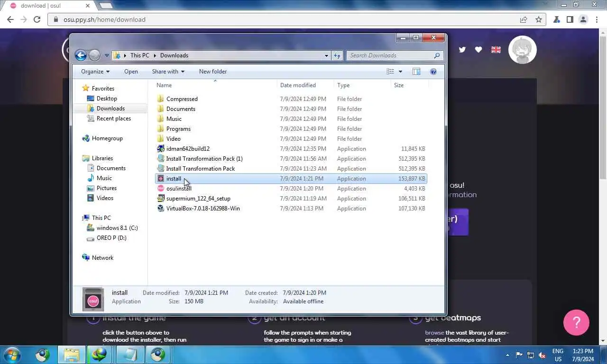Click the Explorer back navigation arrow

(x=81, y=55)
